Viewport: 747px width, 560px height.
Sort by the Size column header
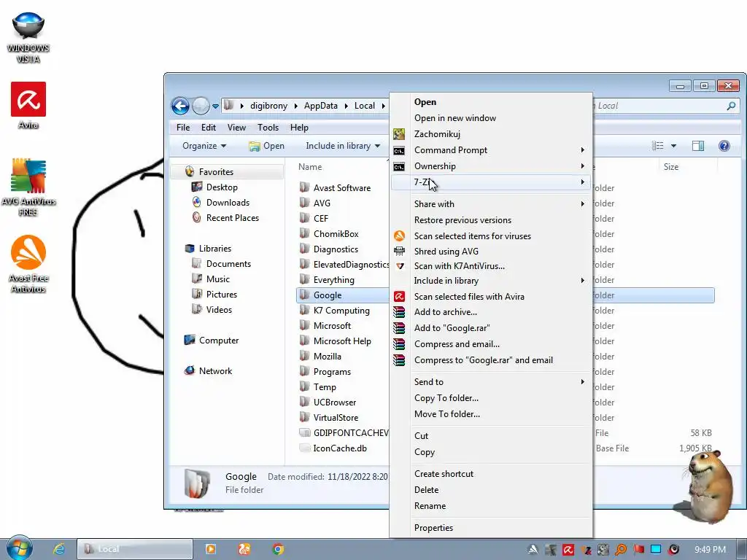671,167
